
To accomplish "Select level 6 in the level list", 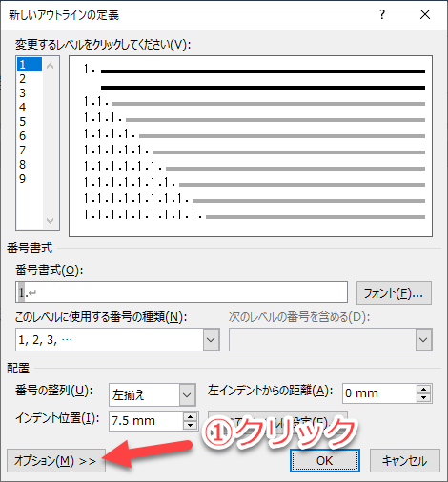I will (30, 136).
